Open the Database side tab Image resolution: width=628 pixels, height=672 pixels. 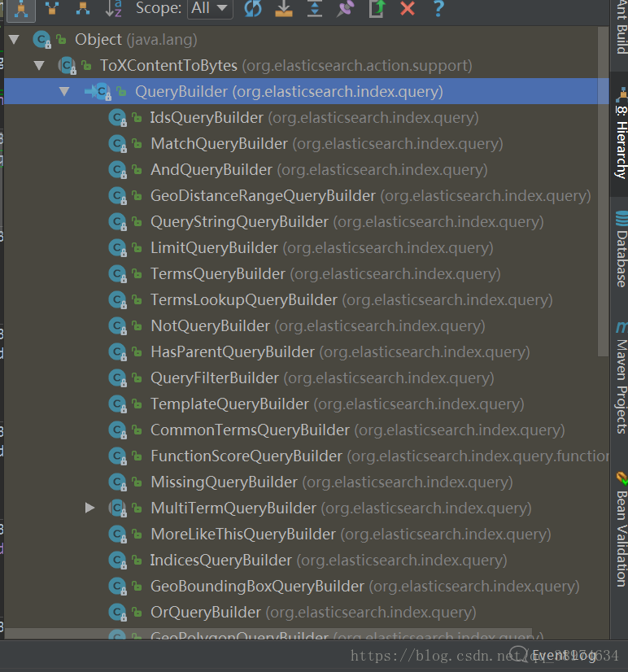621,250
